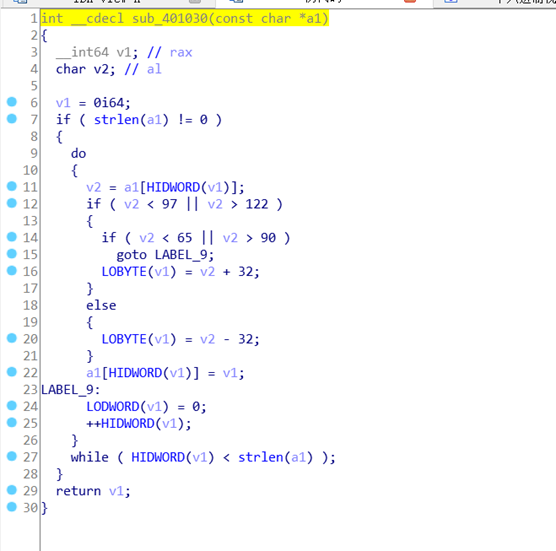Click breakpoint marker beside line 20

coord(12,338)
